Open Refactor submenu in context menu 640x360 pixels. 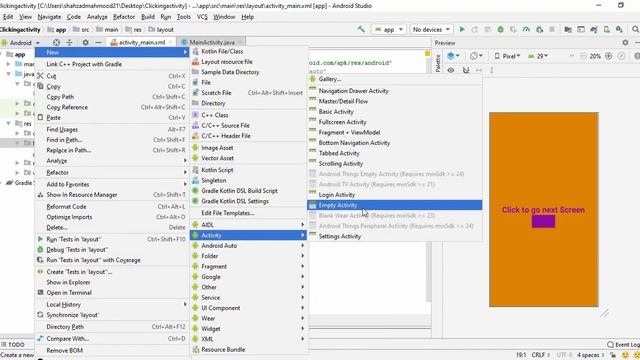pyautogui.click(x=112, y=172)
